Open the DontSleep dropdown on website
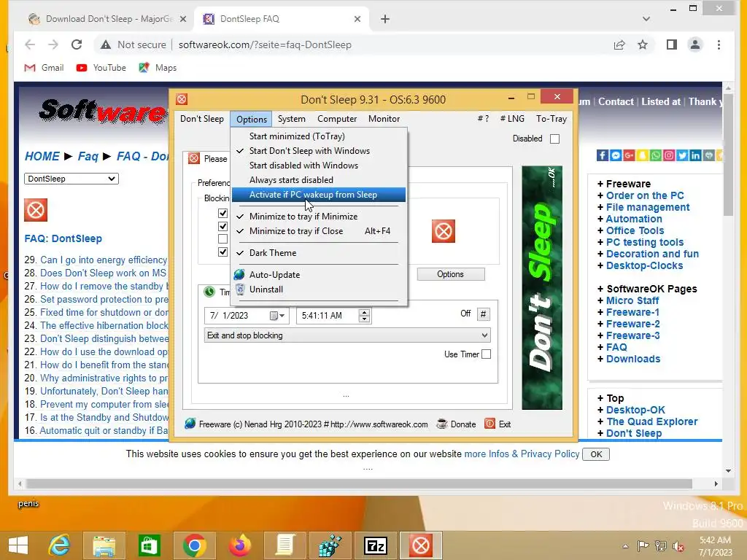747x560 pixels. pyautogui.click(x=71, y=179)
